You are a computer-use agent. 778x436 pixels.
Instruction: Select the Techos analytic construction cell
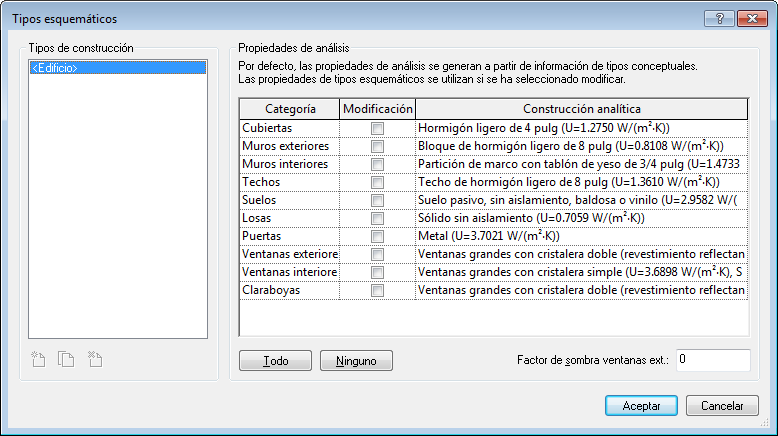pyautogui.click(x=581, y=183)
